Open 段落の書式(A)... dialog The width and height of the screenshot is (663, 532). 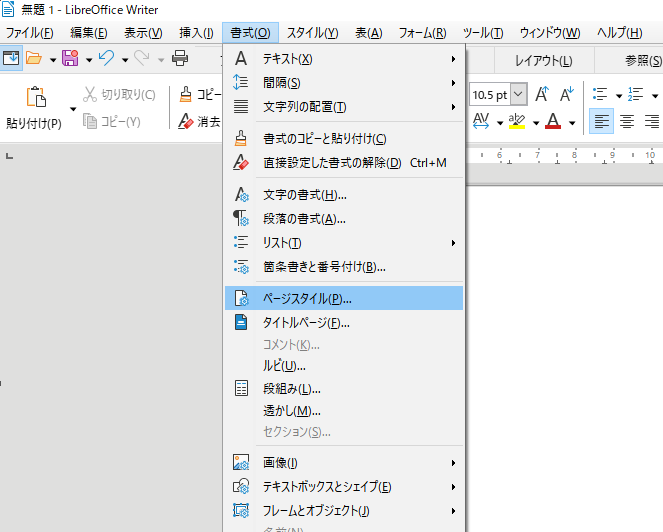click(344, 219)
